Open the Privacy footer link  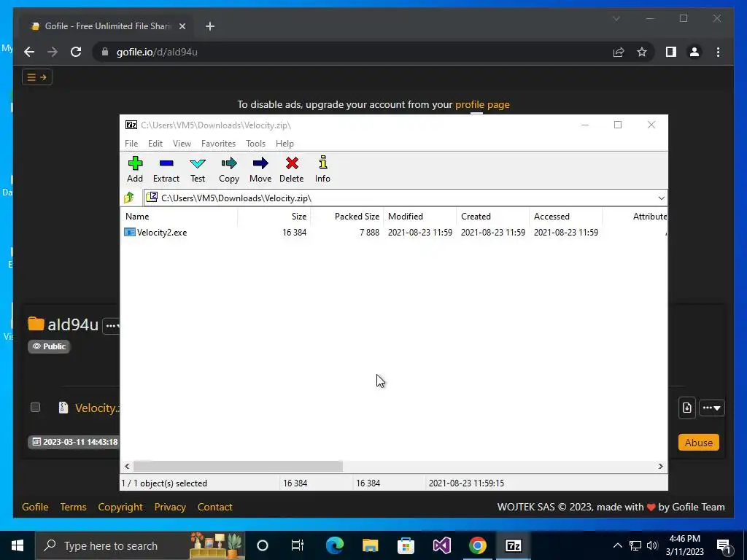click(169, 507)
